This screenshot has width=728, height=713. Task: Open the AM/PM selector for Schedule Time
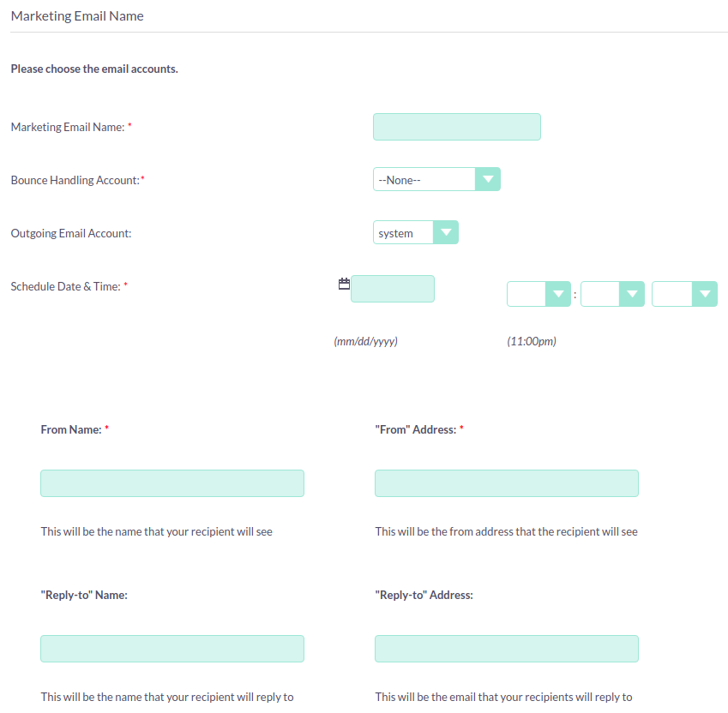683,293
